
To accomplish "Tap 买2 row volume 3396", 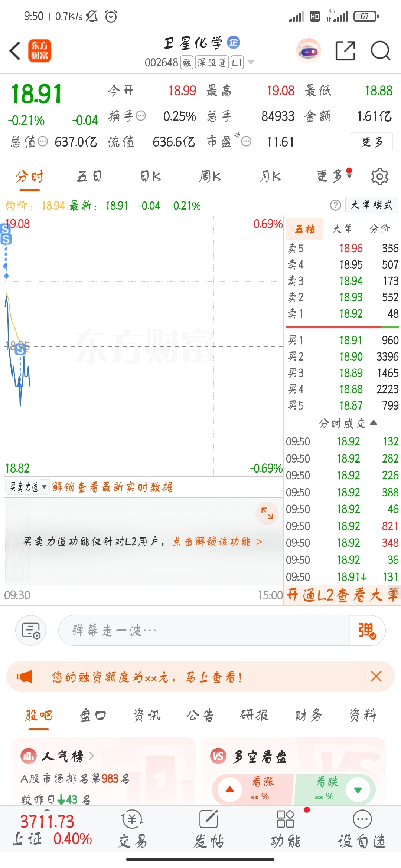I will click(x=388, y=356).
